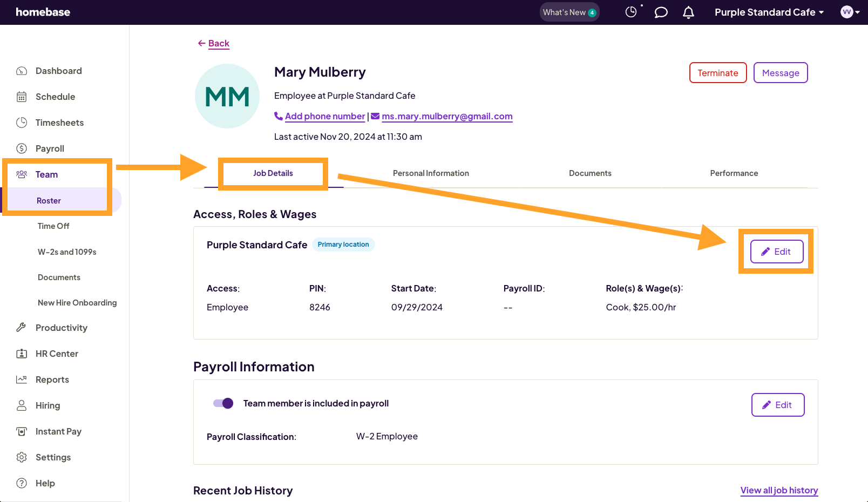Click the MM profile avatar
868x502 pixels.
pos(227,96)
